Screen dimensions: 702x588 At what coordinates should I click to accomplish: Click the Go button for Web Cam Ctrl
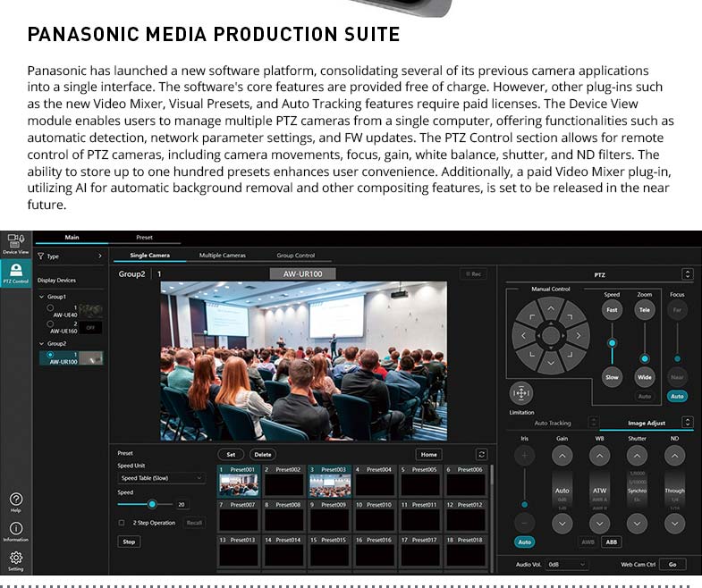coord(672,565)
